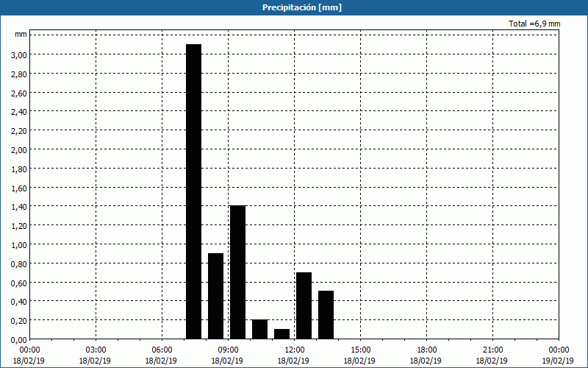
Task: Click the 'Precipitación [mm]' chart title
Action: (x=302, y=7)
